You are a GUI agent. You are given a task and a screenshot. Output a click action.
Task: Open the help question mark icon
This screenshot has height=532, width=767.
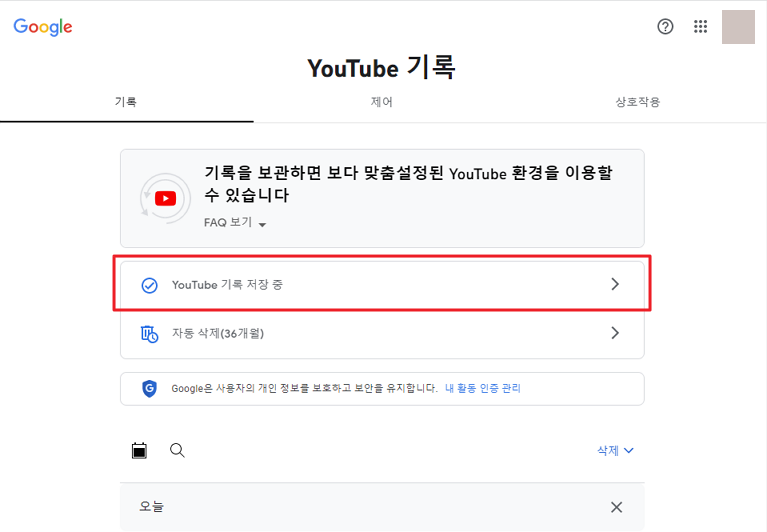pyautogui.click(x=665, y=26)
